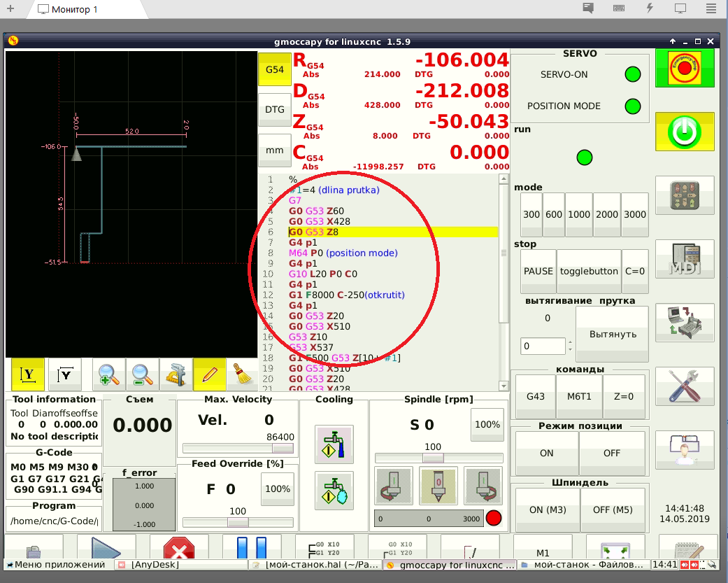This screenshot has height=583, width=728.
Task: Click the Вытянуть button
Action: pos(613,334)
